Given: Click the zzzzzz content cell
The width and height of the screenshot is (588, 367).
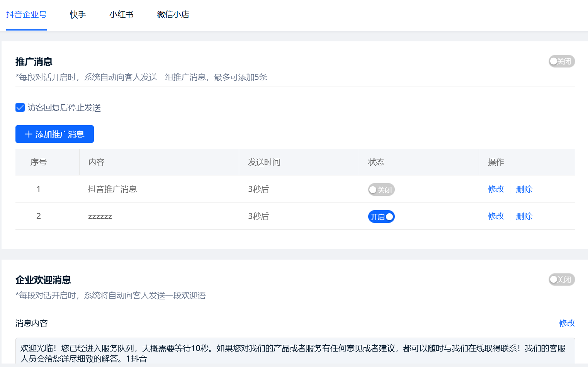Looking at the screenshot, I should pos(100,216).
